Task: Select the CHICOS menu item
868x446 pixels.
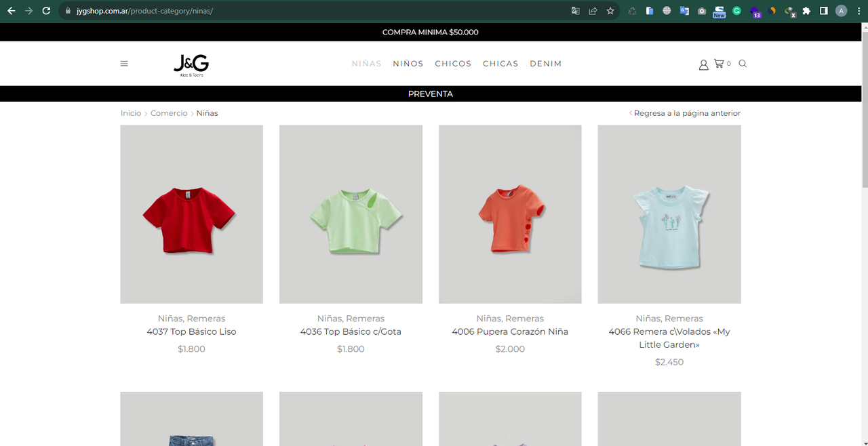Action: coord(453,64)
